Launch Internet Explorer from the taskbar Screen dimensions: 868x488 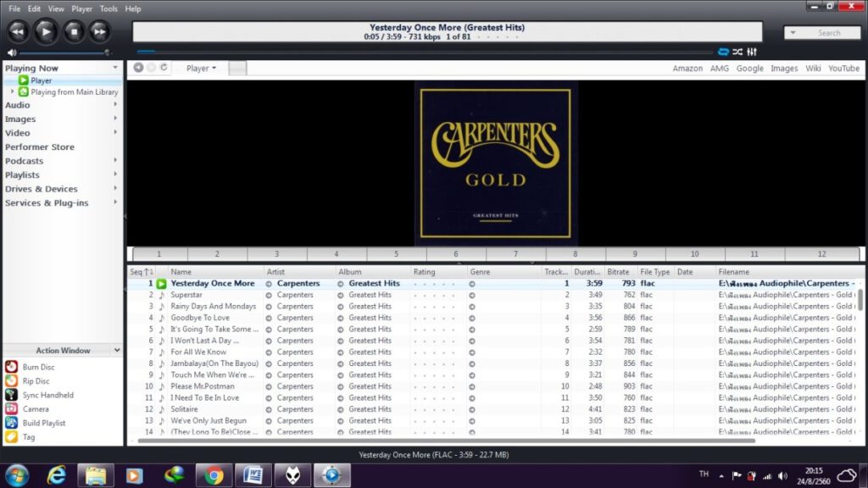57,475
